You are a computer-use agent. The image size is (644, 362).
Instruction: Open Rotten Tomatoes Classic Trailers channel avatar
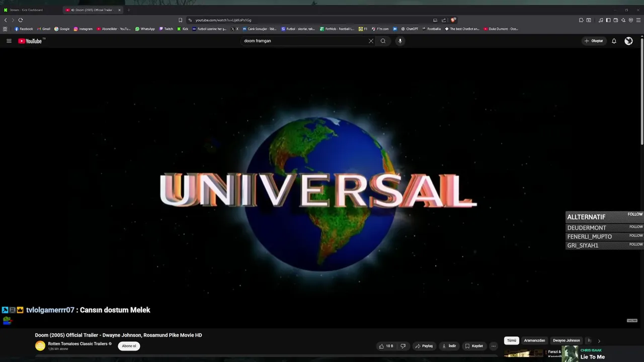pos(40,346)
